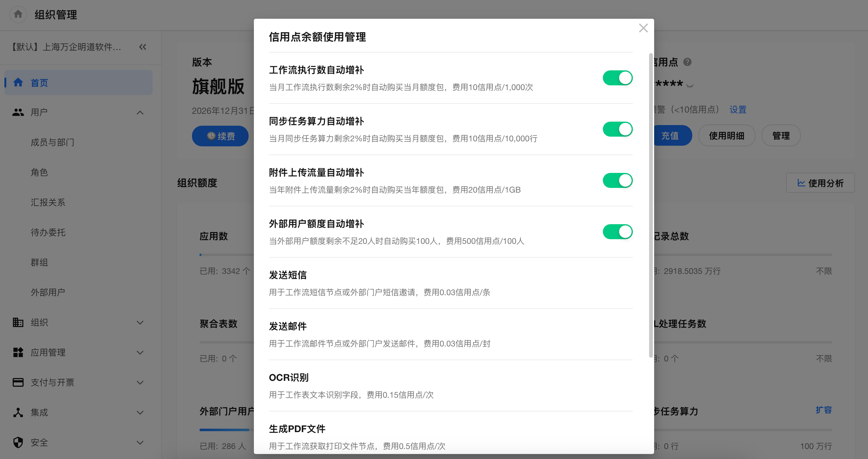Click the 支付与开票 card icon

(18, 382)
